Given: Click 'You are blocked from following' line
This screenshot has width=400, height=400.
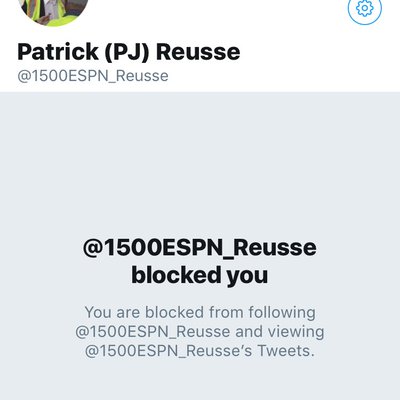Looking at the screenshot, I should click(x=200, y=313).
